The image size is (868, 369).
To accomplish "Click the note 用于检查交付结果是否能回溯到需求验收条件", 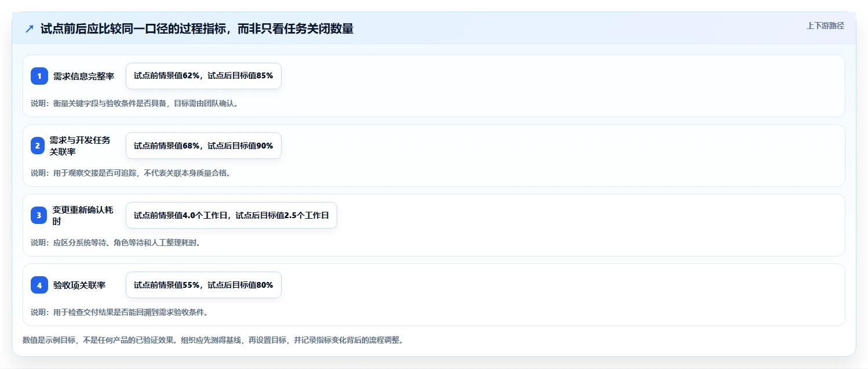I will [119, 312].
